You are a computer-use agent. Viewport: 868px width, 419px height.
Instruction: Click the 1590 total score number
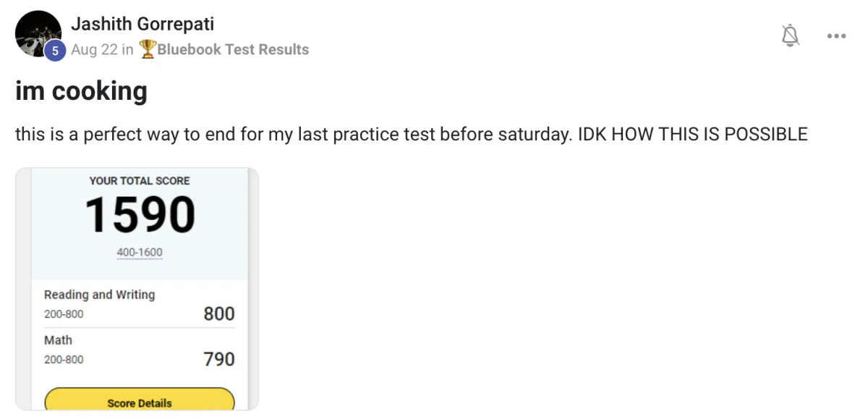click(140, 216)
